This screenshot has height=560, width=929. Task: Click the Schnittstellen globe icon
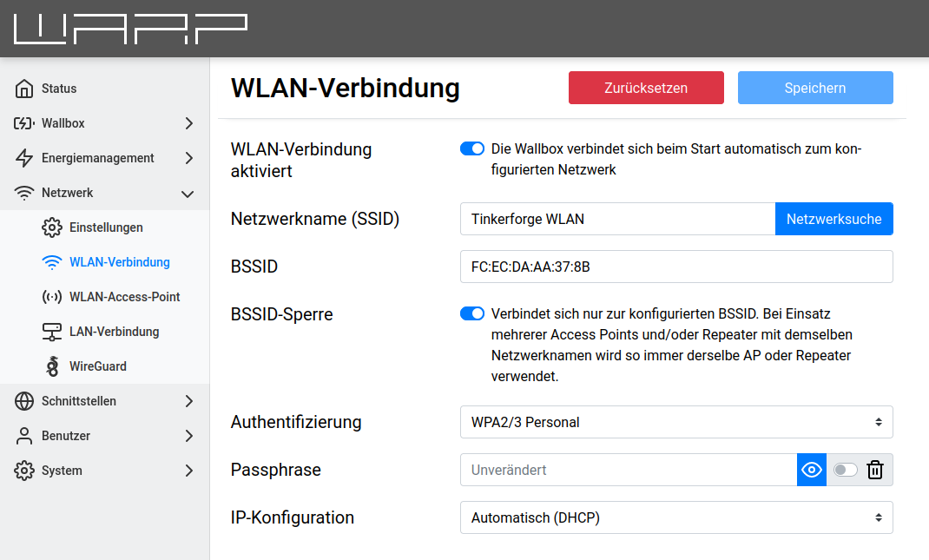coord(24,401)
